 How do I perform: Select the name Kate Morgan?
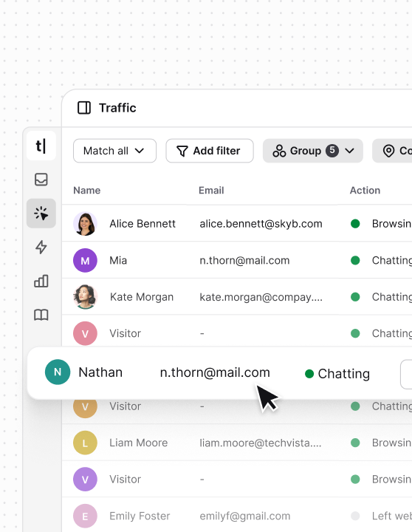pos(142,297)
